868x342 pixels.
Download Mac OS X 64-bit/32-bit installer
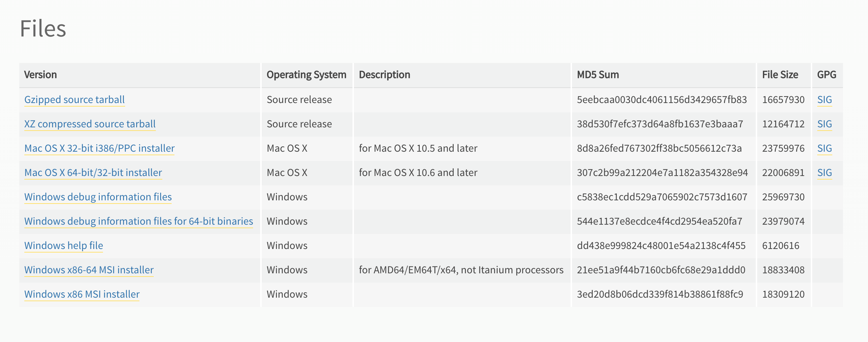coord(93,172)
